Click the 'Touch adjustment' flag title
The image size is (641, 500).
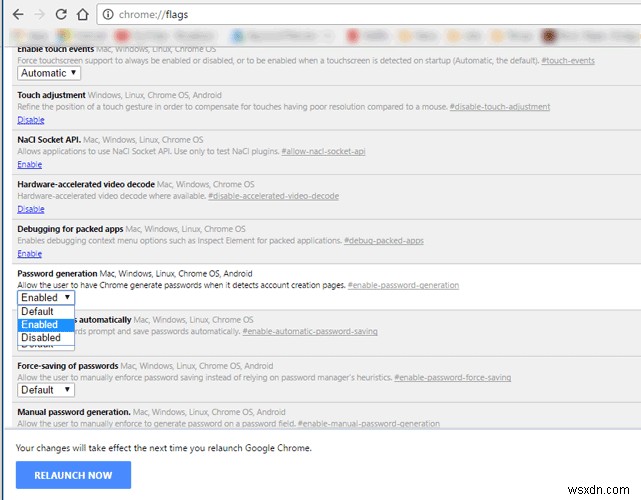tap(51, 95)
